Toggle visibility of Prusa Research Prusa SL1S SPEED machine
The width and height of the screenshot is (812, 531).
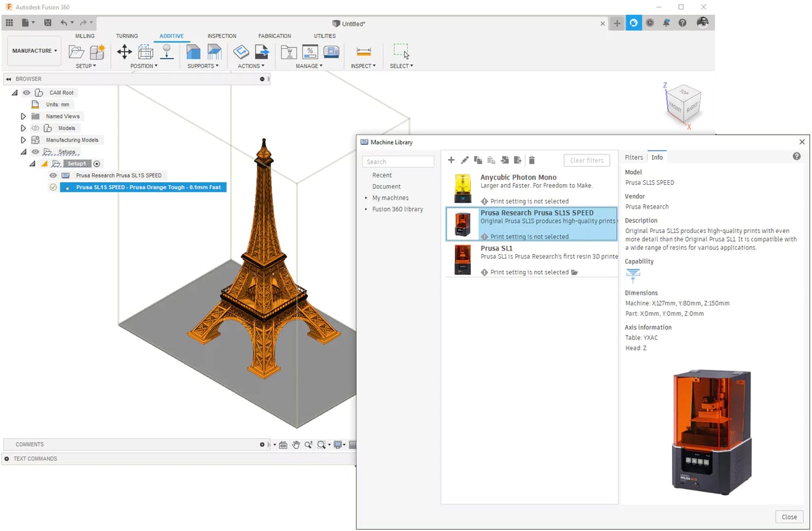tap(53, 175)
